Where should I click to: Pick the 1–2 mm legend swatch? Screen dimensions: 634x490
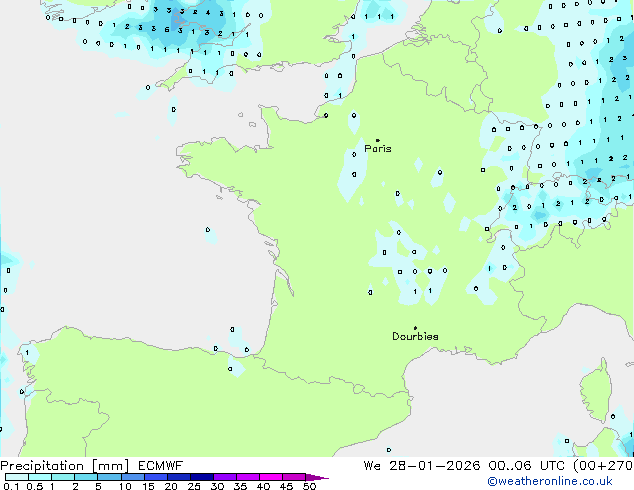tap(63, 477)
